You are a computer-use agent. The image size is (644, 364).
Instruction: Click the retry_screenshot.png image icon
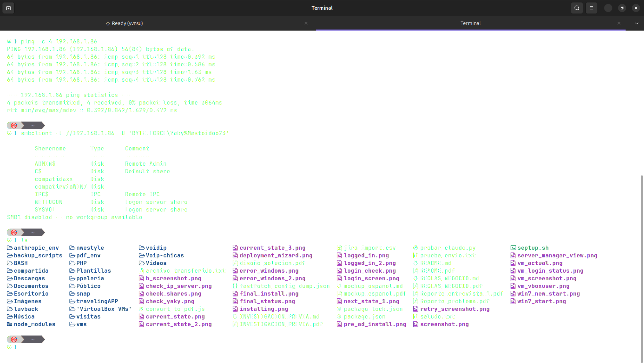416,309
